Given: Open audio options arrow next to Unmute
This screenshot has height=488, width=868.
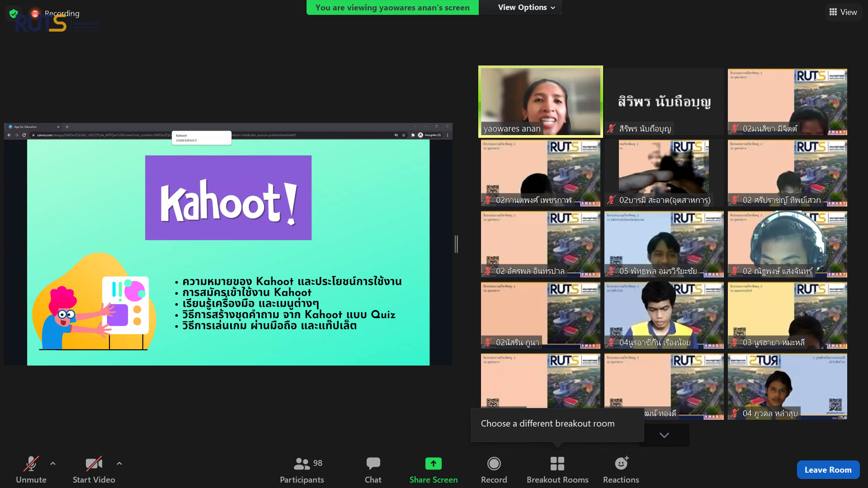Looking at the screenshot, I should (x=53, y=463).
